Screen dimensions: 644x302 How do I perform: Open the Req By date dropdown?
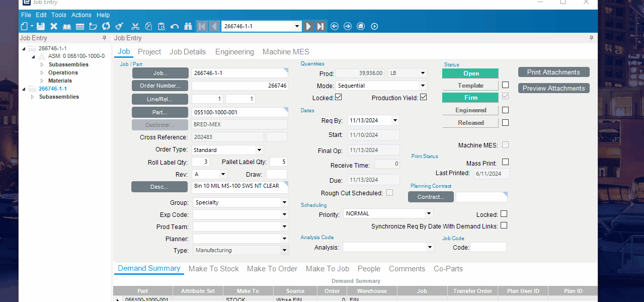point(395,120)
